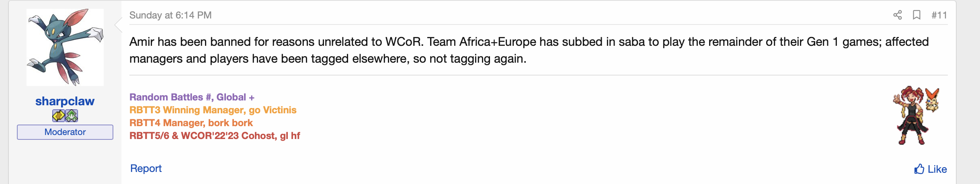Click the yellow arrows badge under sharpclaw
Viewport: 980px width, 184px height.
coord(59,116)
